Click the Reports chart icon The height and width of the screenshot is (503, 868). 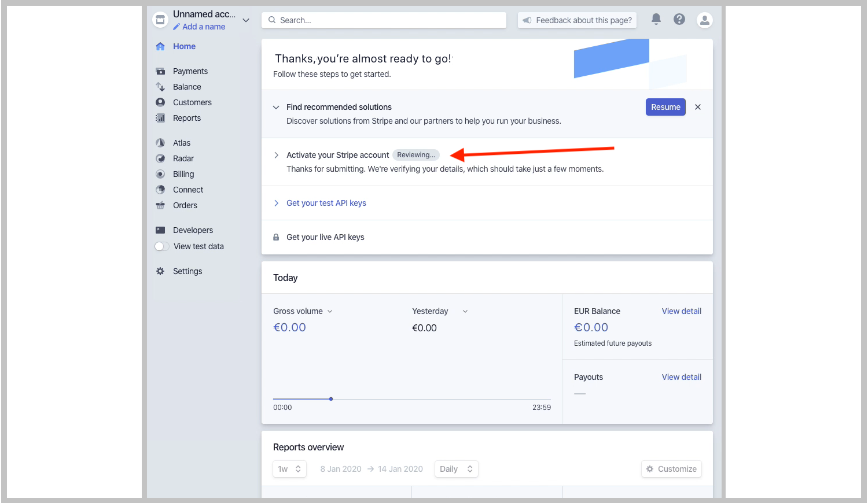160,118
